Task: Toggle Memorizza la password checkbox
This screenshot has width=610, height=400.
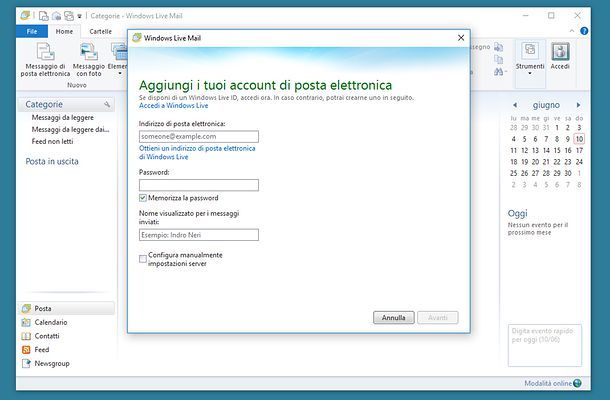Action: pos(143,198)
